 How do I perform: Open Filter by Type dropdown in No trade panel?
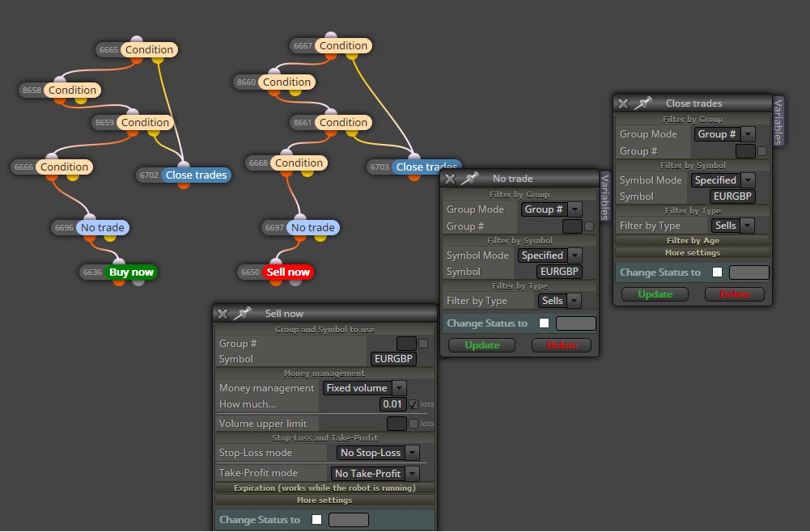coord(560,301)
